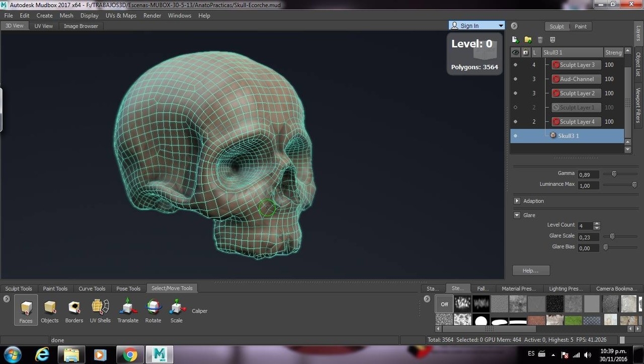Select the green grass stencil thumbnail

pos(573,320)
